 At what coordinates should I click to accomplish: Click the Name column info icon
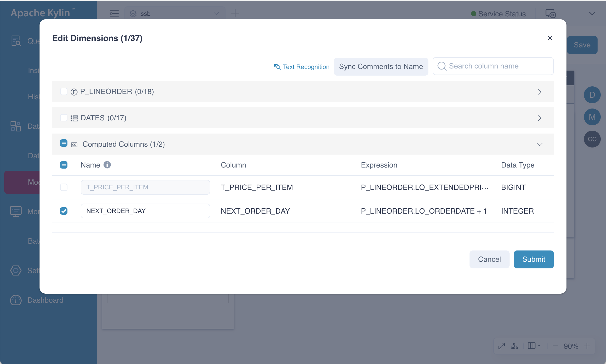pyautogui.click(x=107, y=165)
